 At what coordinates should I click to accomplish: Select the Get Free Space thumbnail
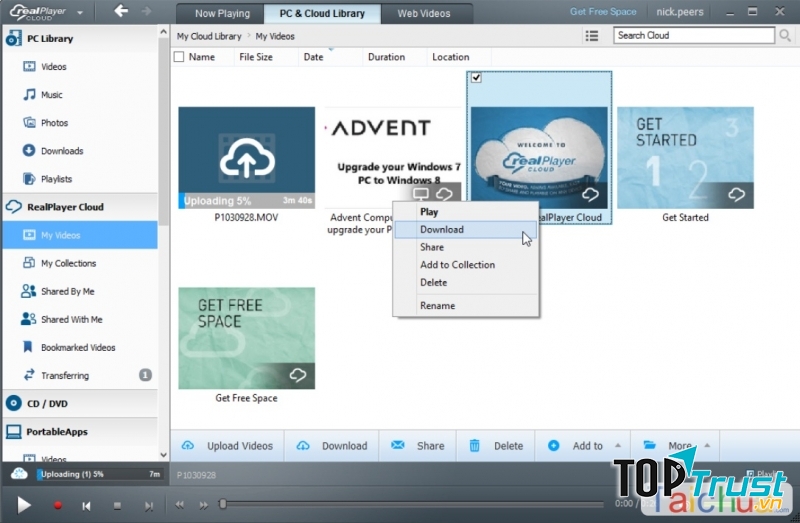click(246, 338)
